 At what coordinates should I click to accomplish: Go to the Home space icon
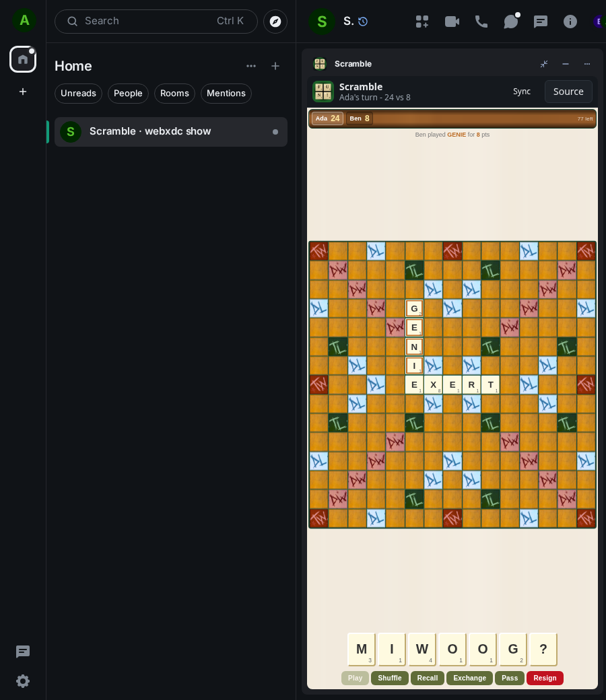point(23,59)
